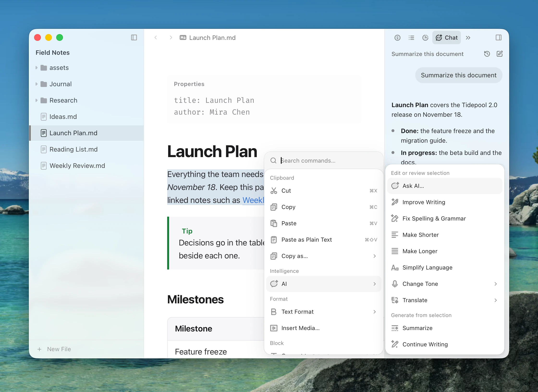This screenshot has width=538, height=392.
Task: Select Fix Spelling & Grammar
Action: click(x=445, y=218)
